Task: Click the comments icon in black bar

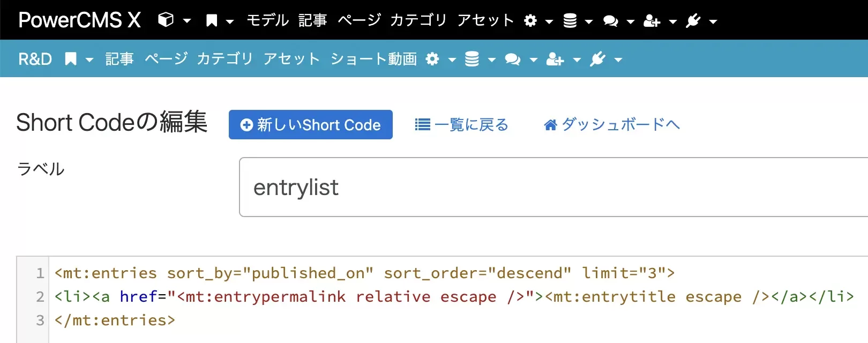Action: click(x=611, y=21)
